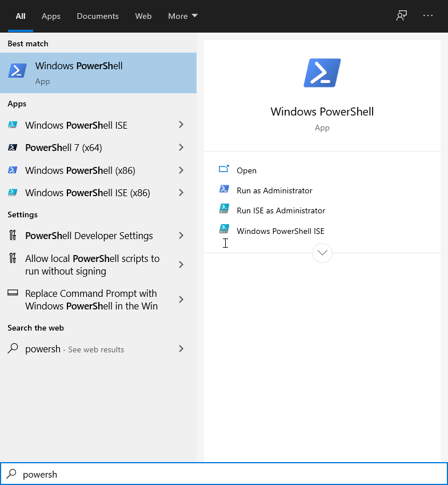Click the PowerShell Developer Settings icon
Image resolution: width=448 pixels, height=485 pixels.
13,236
